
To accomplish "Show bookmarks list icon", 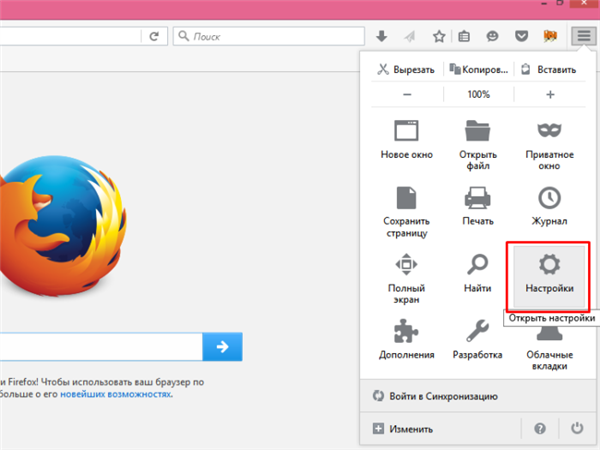I will (x=464, y=36).
